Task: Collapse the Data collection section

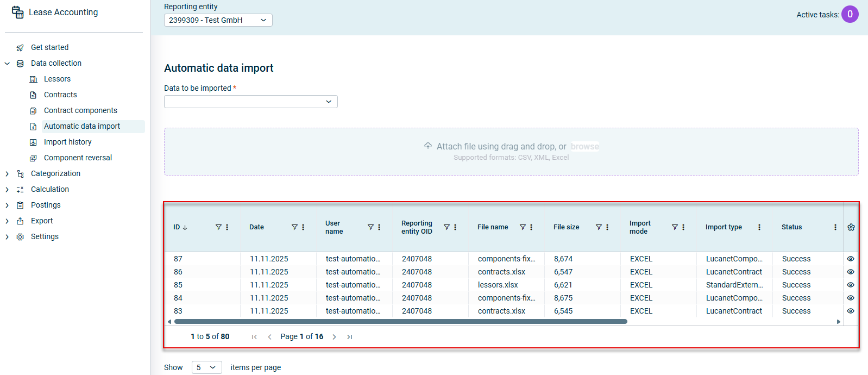Action: click(7, 64)
